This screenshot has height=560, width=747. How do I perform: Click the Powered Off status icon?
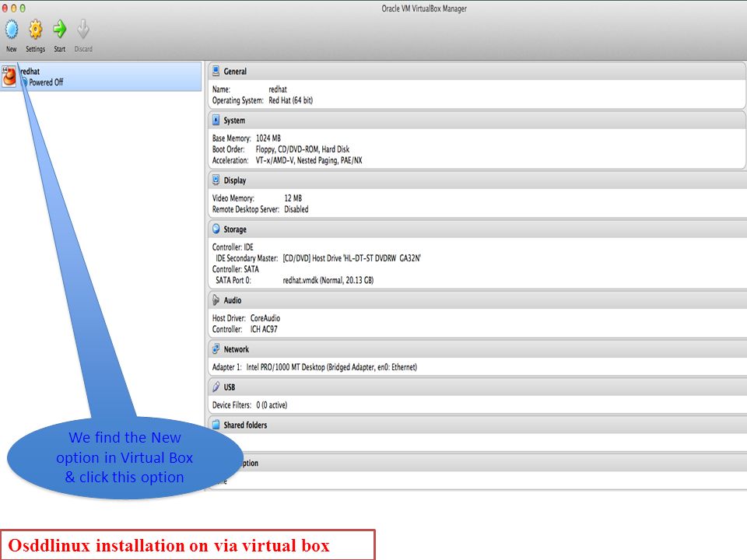tap(25, 82)
